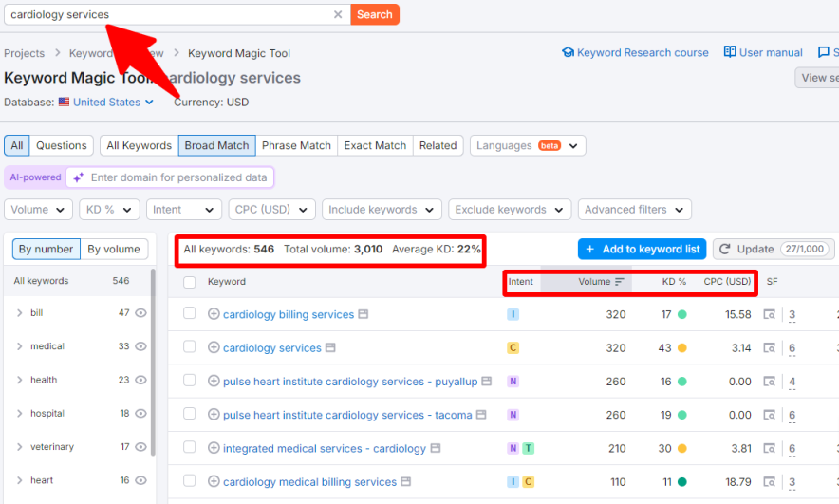Switch to the Questions tab

pos(61,145)
